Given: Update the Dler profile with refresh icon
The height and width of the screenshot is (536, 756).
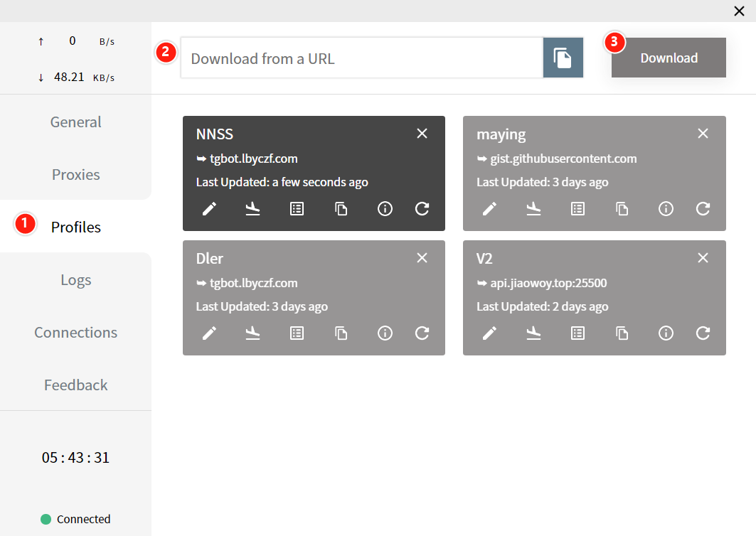Looking at the screenshot, I should point(422,333).
